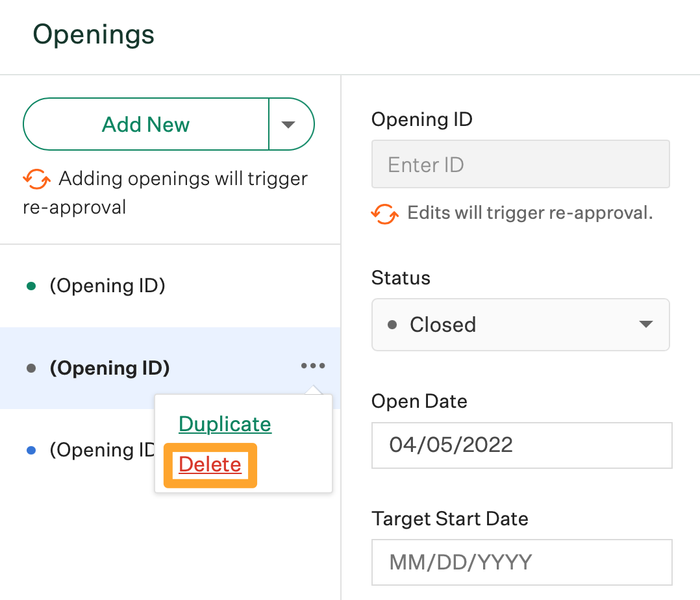
Task: Open the three-dot options menu
Action: pyautogui.click(x=313, y=366)
